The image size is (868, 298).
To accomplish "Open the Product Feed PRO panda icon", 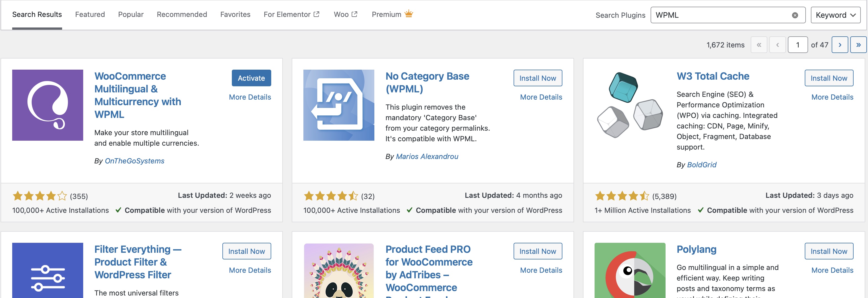I will [339, 270].
